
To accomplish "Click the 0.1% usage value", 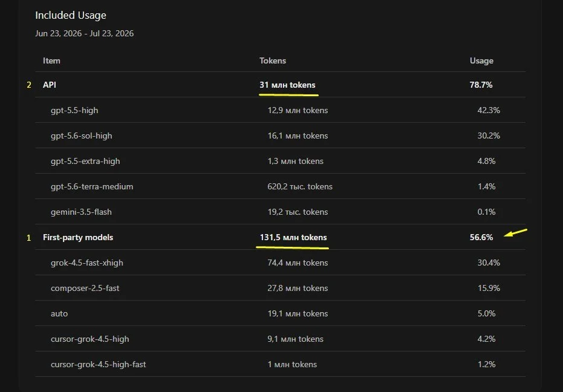I will [x=487, y=212].
